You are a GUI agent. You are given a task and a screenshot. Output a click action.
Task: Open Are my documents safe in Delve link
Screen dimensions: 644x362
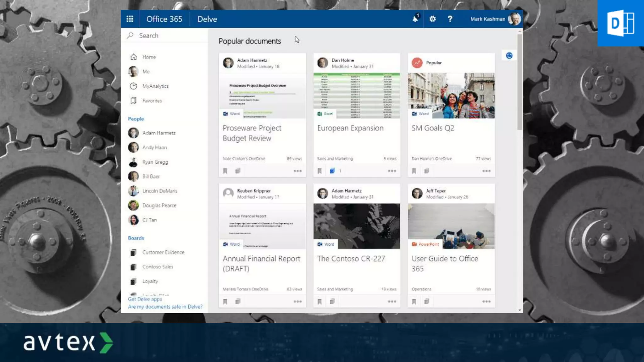tap(165, 307)
